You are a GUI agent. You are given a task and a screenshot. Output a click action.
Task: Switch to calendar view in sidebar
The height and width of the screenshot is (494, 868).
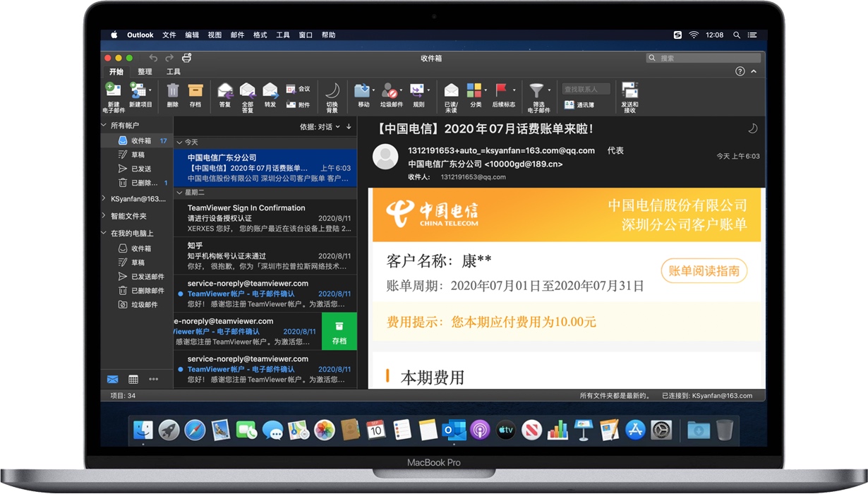pos(133,379)
